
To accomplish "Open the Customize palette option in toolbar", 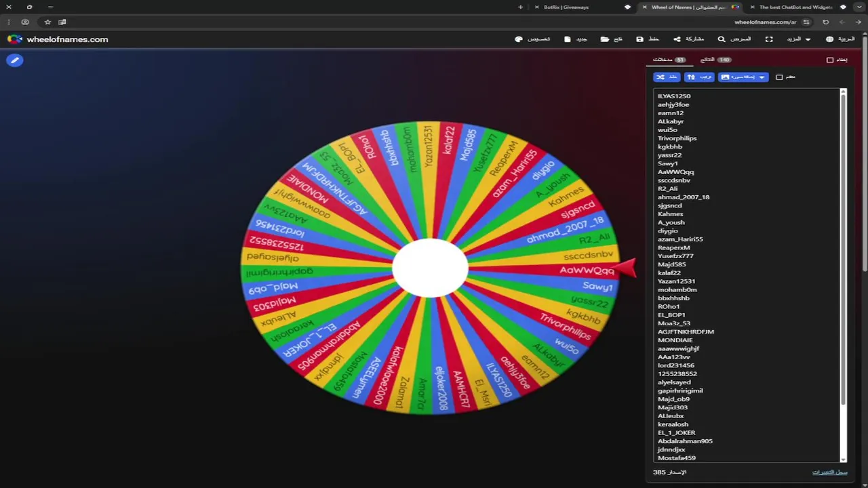I will 533,39.
